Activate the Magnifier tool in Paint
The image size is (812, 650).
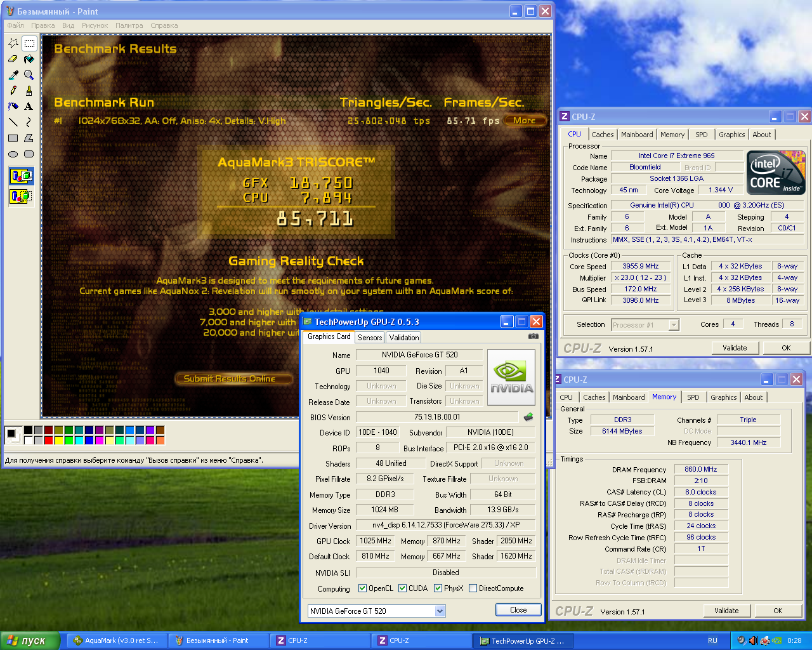click(29, 75)
